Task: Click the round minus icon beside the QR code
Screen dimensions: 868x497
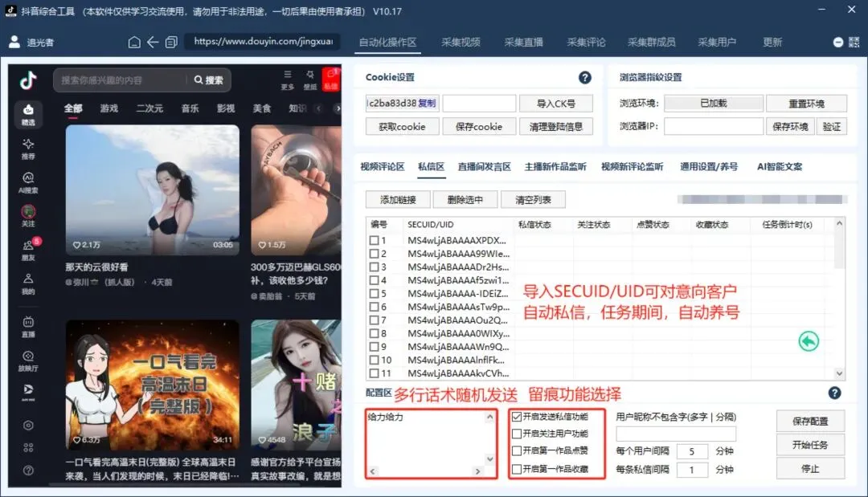Action: point(838,42)
